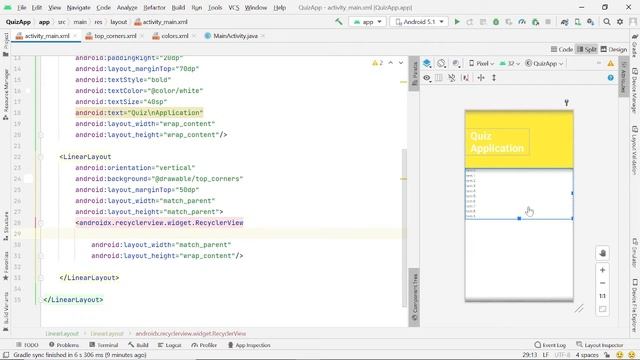
Task: Click Apply Changes and Restart Activity icon
Action: point(470,22)
